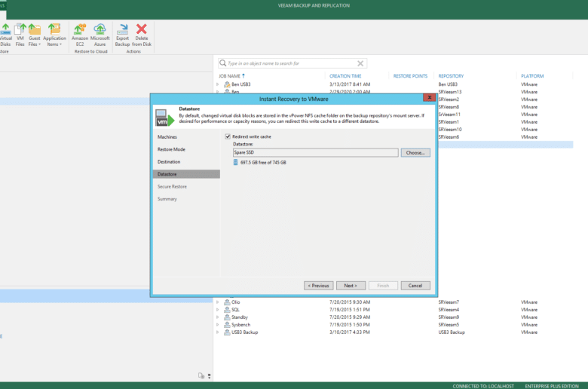Select the Standby job icon

(x=227, y=317)
